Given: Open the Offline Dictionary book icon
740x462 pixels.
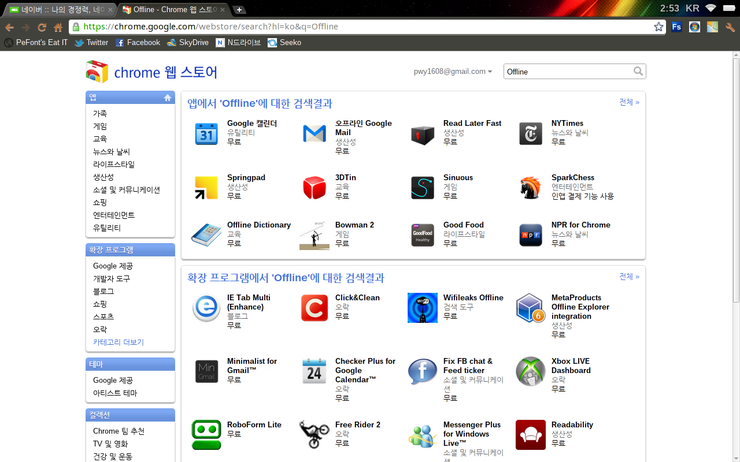Looking at the screenshot, I should [206, 235].
